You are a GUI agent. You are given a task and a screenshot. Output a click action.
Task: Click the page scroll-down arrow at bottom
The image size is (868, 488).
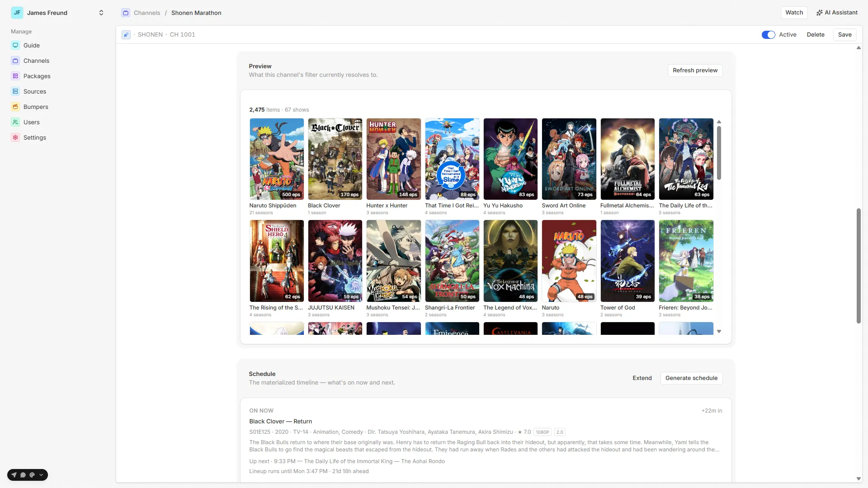click(x=859, y=479)
